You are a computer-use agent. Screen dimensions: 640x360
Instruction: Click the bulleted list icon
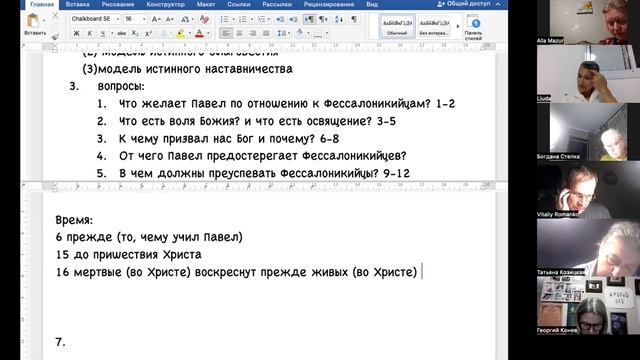[224, 19]
